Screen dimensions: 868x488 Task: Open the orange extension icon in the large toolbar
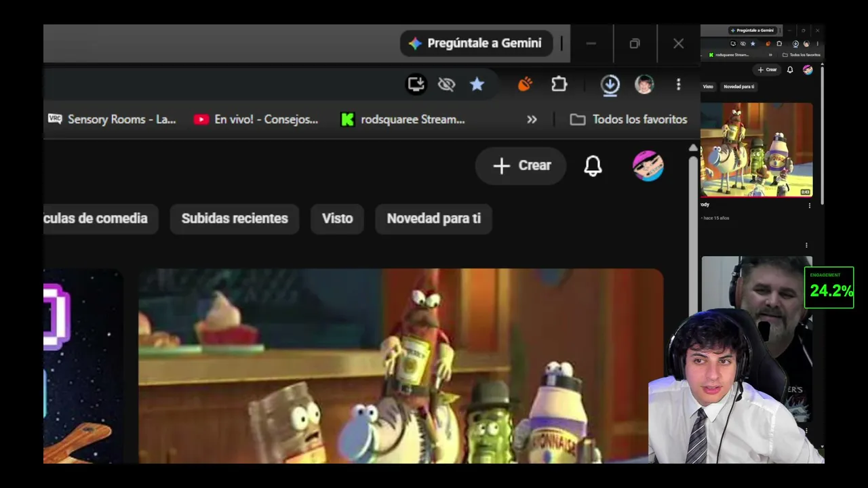(525, 84)
